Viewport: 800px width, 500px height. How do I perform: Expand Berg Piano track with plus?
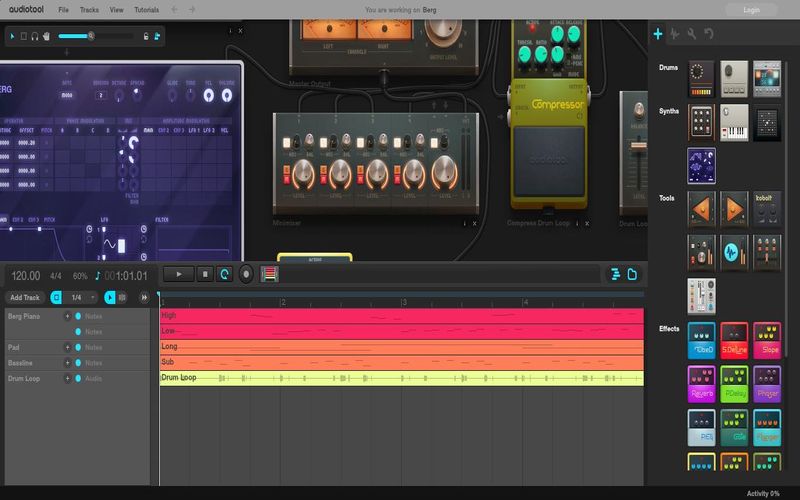point(67,316)
